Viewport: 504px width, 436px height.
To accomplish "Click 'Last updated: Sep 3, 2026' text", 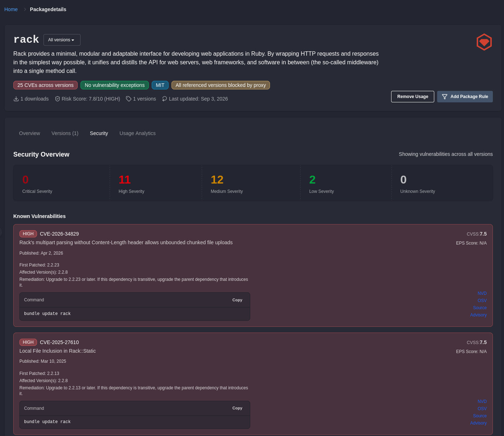I will point(198,99).
